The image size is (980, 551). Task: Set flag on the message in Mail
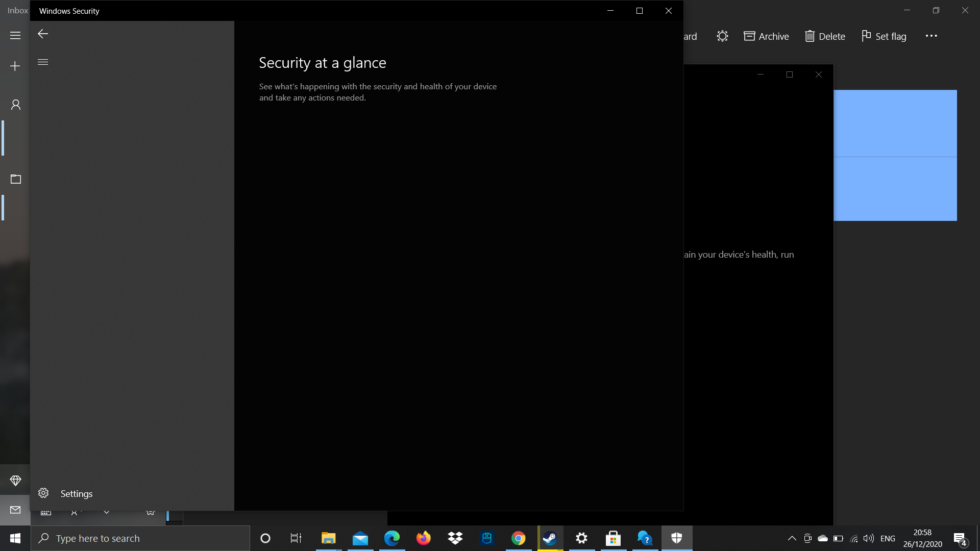coord(884,36)
